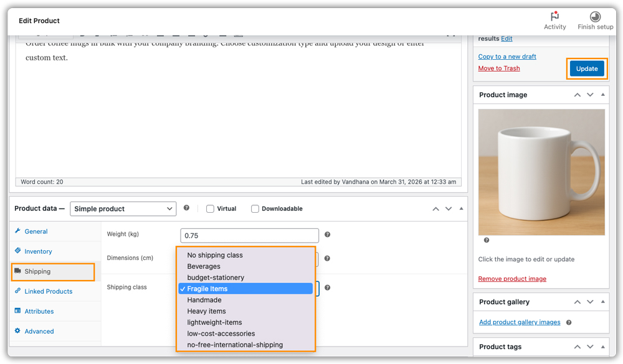Enable the Downloadable checkbox

coord(255,209)
